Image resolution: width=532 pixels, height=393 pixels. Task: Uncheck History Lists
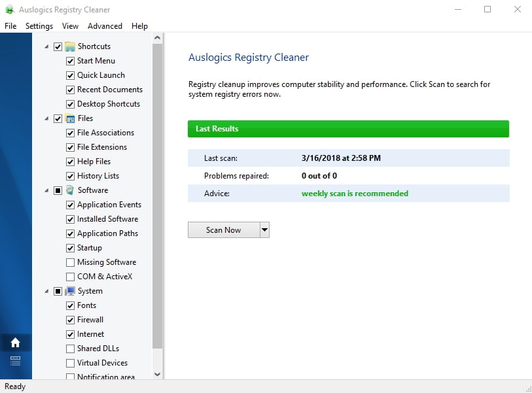[x=70, y=176]
